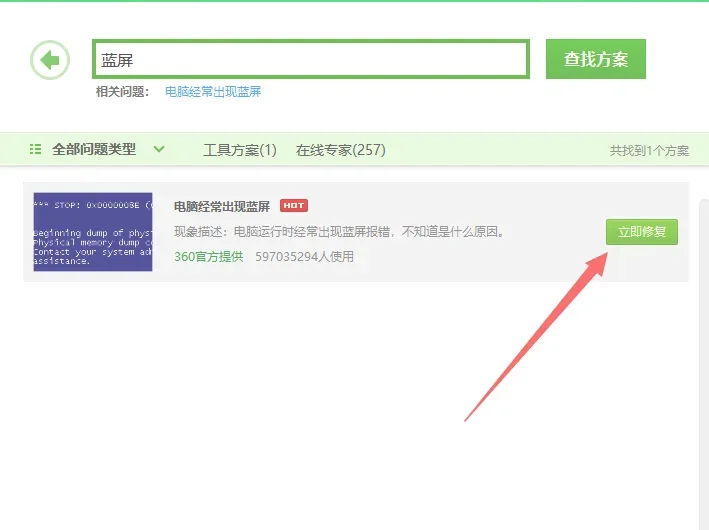This screenshot has height=530, width=709.
Task: Click the search field containing 蓝屏
Action: [x=311, y=59]
